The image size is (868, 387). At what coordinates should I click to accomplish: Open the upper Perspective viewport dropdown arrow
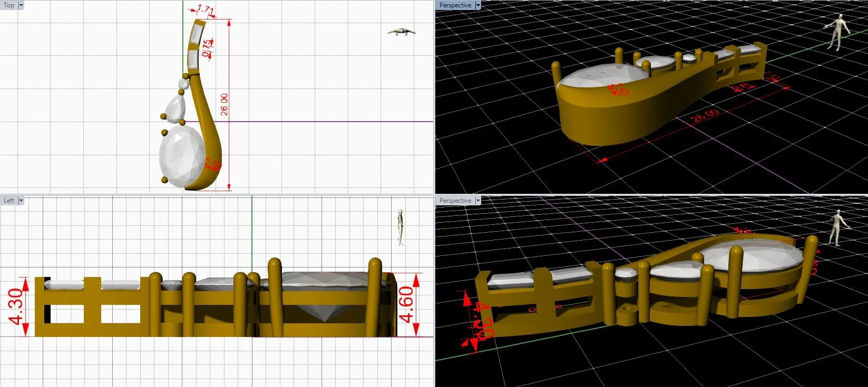[x=478, y=5]
